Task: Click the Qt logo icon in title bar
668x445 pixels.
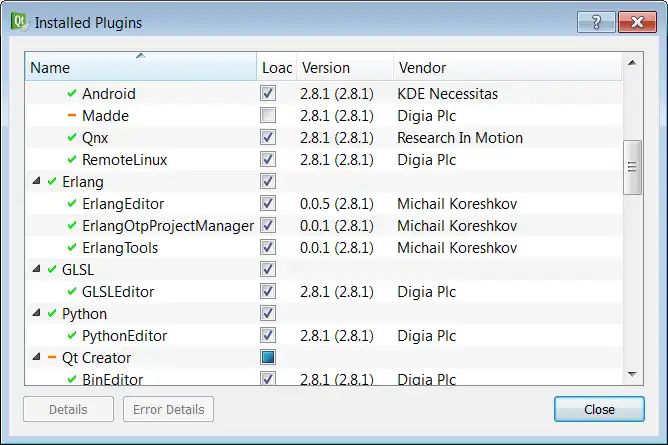Action: click(19, 22)
